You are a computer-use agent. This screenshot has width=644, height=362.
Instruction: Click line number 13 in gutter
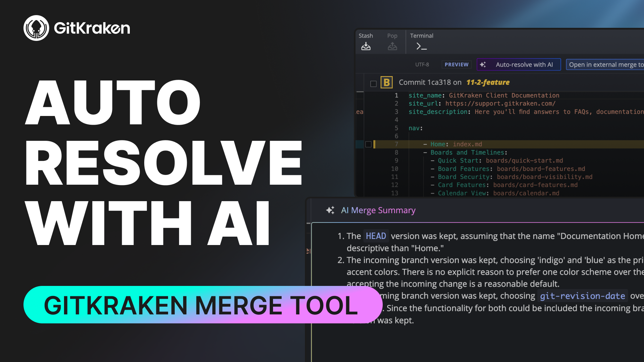click(x=394, y=193)
